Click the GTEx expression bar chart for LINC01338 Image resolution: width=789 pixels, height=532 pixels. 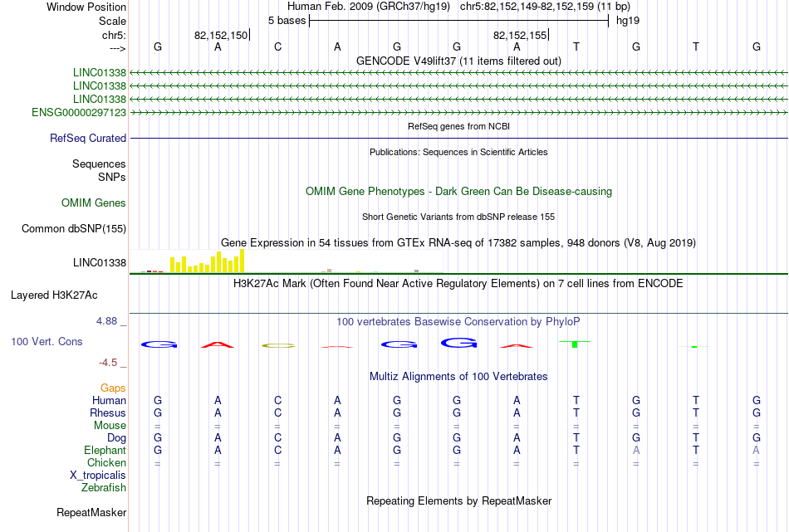click(x=286, y=261)
